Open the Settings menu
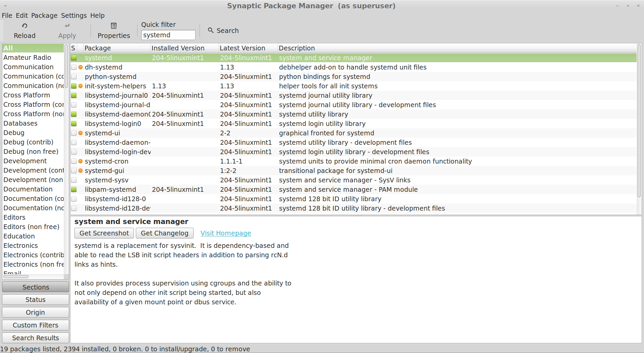644x353 pixels. [74, 15]
